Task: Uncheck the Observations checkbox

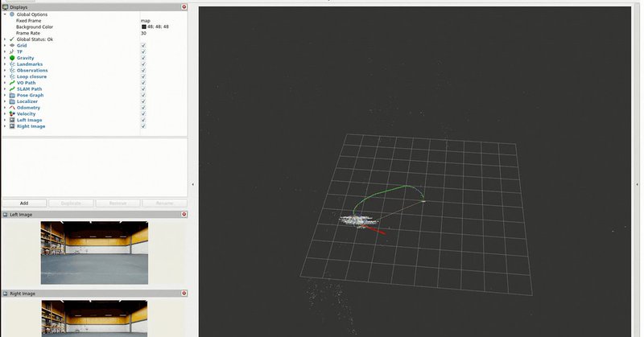Action: 143,70
